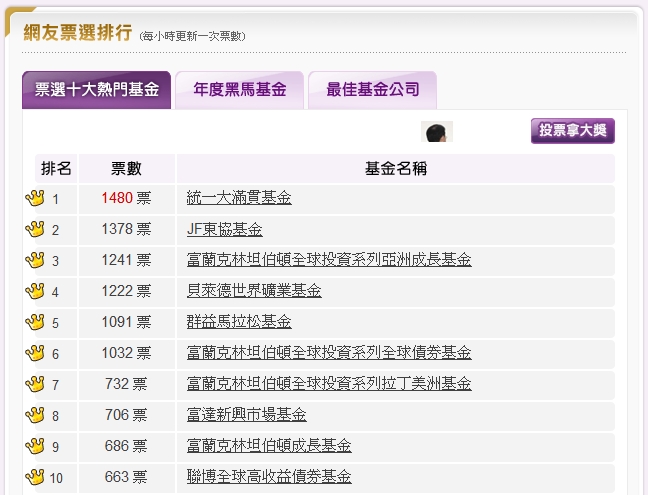Click the 1032 票 vote count

point(126,353)
